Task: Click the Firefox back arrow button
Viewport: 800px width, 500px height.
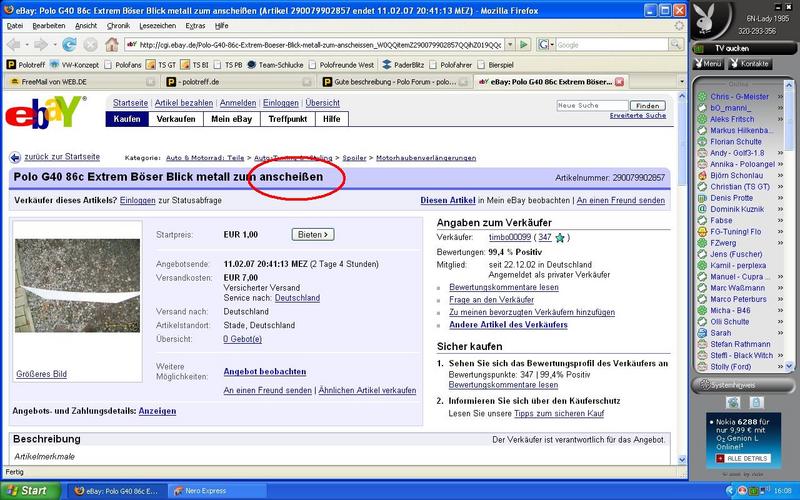Action: pos(13,45)
